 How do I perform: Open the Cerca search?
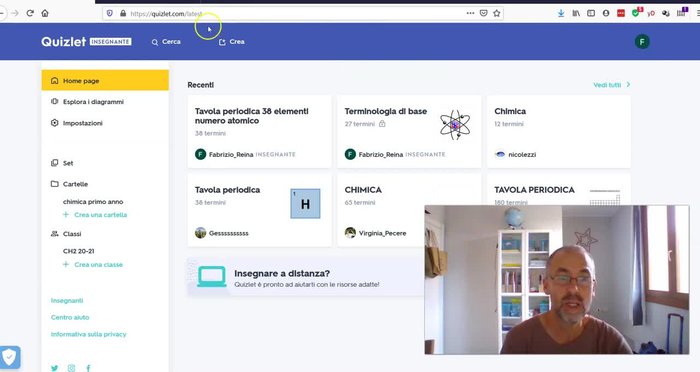coord(166,42)
